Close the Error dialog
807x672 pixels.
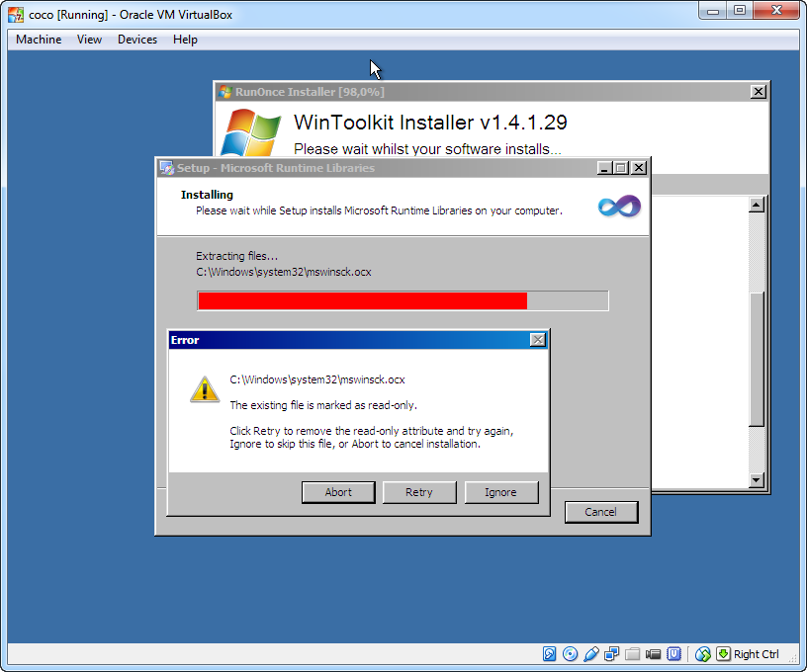pos(537,340)
